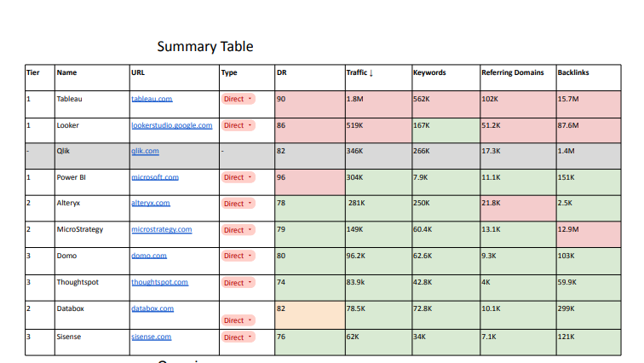This screenshot has width=644, height=363.
Task: Click the 21.8K referring domains cell
Action: (518, 208)
